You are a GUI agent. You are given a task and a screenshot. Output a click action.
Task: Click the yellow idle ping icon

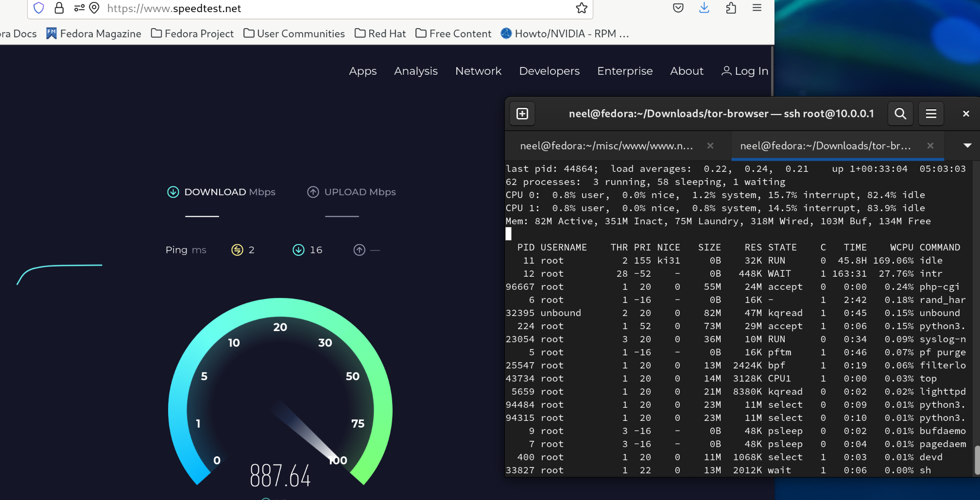[x=237, y=250]
